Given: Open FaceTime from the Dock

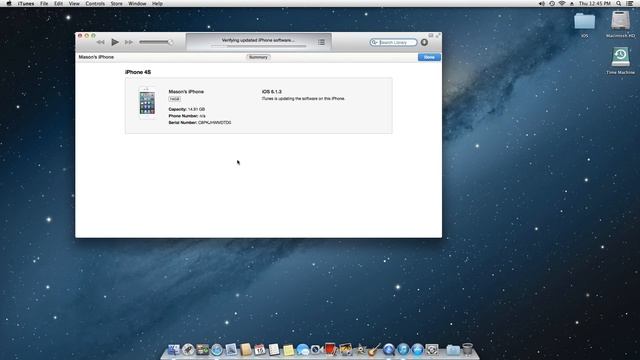Looking at the screenshot, I should pos(316,349).
